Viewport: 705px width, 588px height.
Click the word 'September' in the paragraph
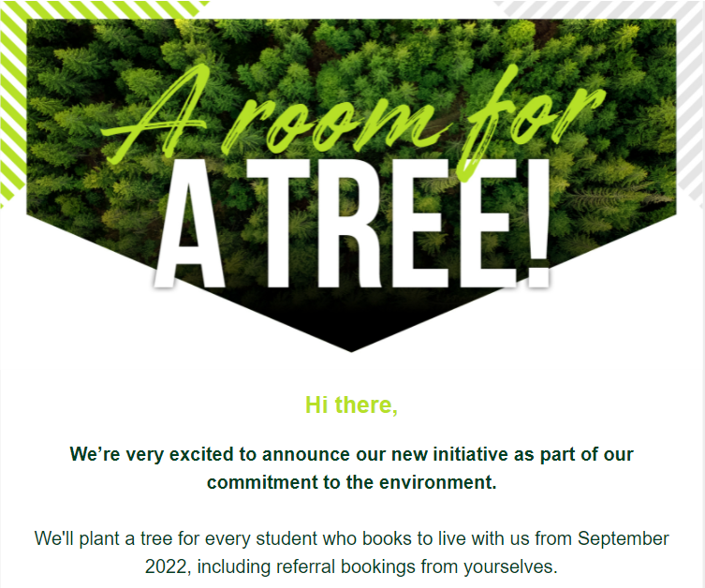click(x=624, y=538)
